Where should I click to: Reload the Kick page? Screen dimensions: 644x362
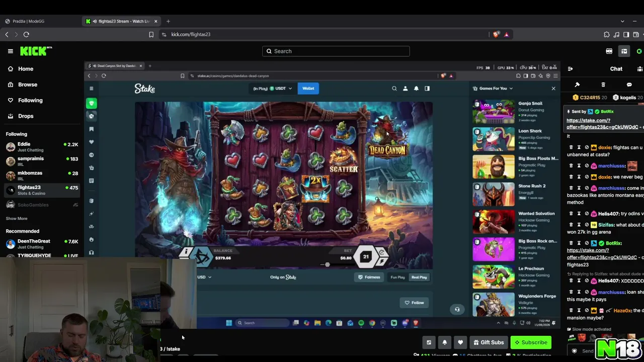click(x=26, y=34)
